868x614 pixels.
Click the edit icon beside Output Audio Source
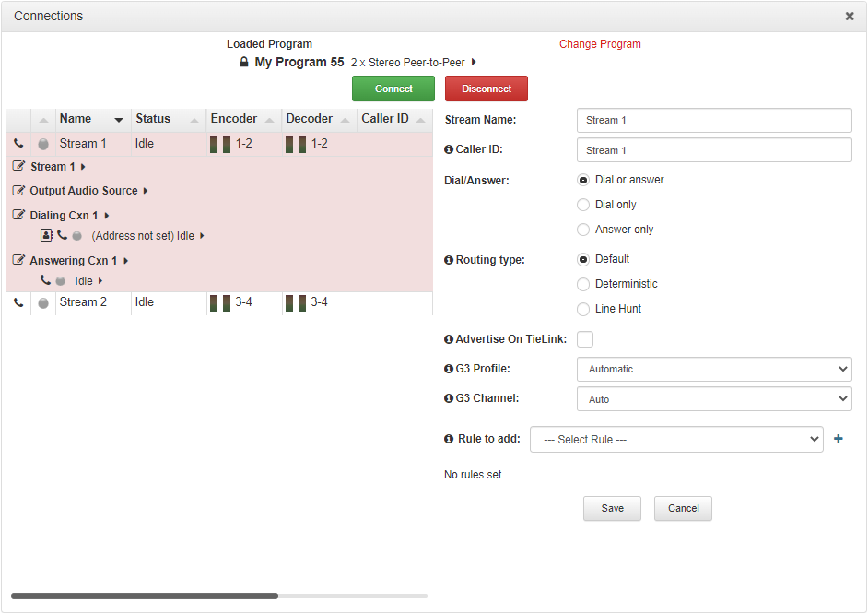pos(19,191)
